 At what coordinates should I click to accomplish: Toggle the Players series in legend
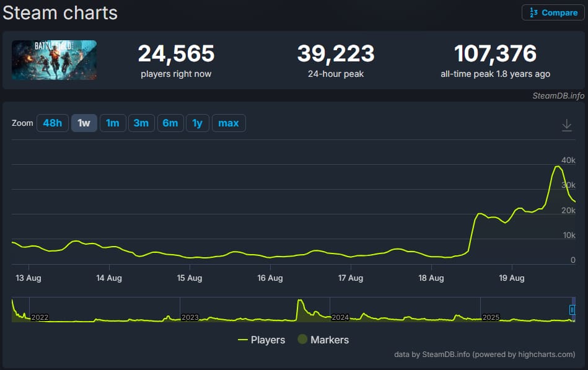(261, 340)
